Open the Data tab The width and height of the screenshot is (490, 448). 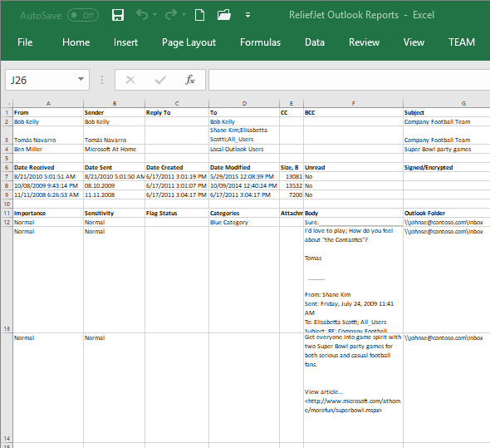pos(315,42)
